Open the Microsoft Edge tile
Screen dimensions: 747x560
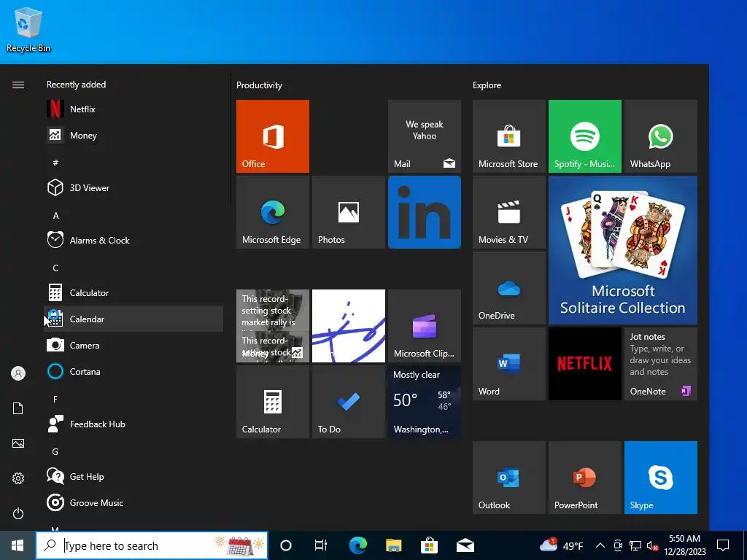tap(273, 212)
